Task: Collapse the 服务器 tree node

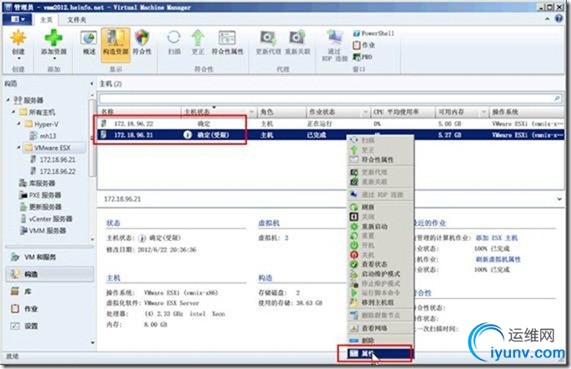Action: 8,99
